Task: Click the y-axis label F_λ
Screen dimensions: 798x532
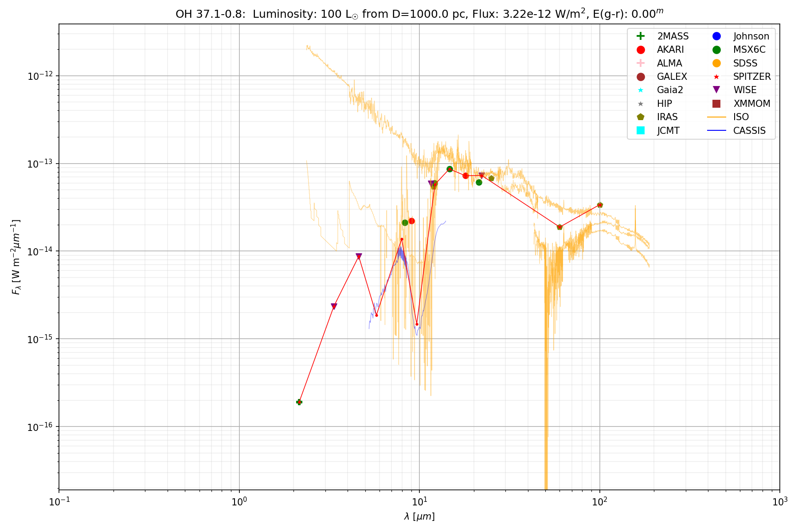Action: 16,257
